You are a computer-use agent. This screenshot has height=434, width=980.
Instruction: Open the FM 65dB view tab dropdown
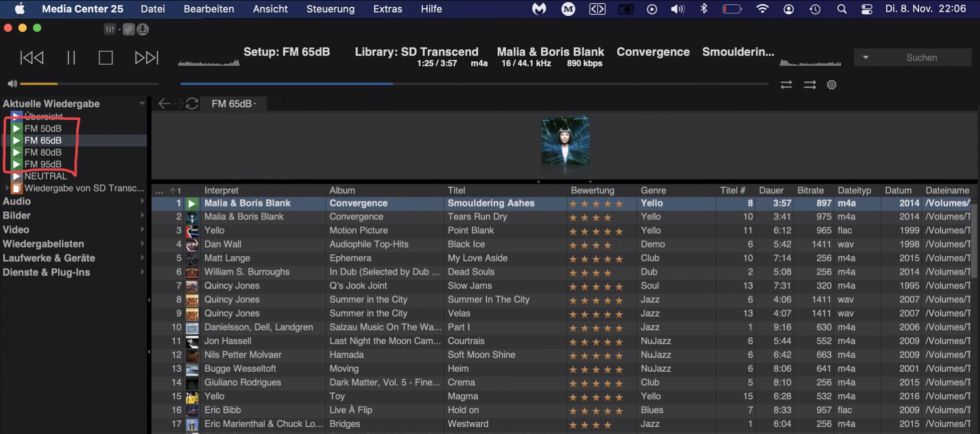click(234, 104)
